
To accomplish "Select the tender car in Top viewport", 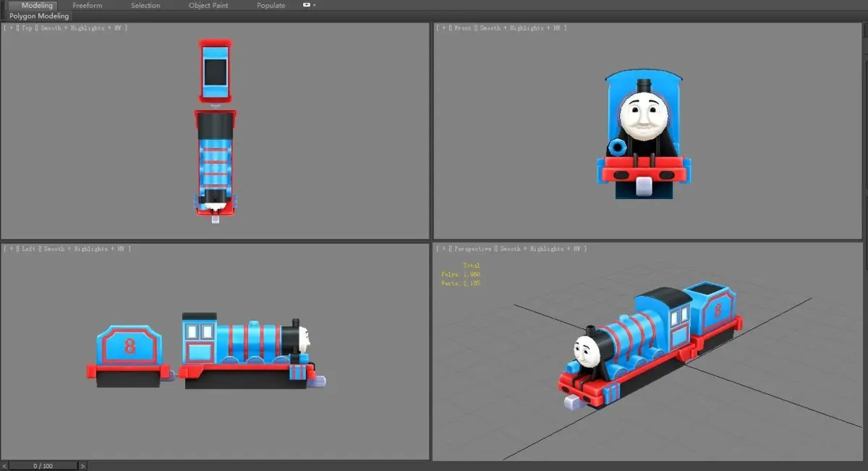I will 216,69.
